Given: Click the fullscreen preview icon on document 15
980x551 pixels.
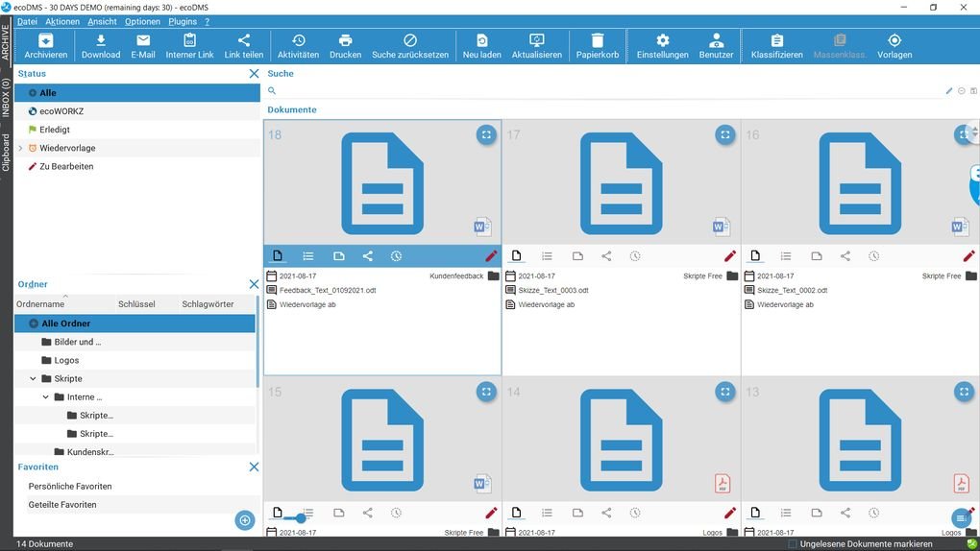Looking at the screenshot, I should [x=486, y=392].
